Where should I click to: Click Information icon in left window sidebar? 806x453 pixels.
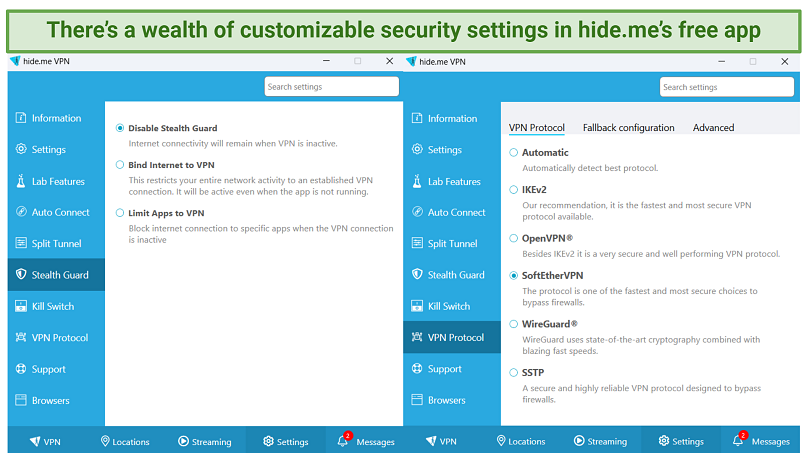[21, 118]
